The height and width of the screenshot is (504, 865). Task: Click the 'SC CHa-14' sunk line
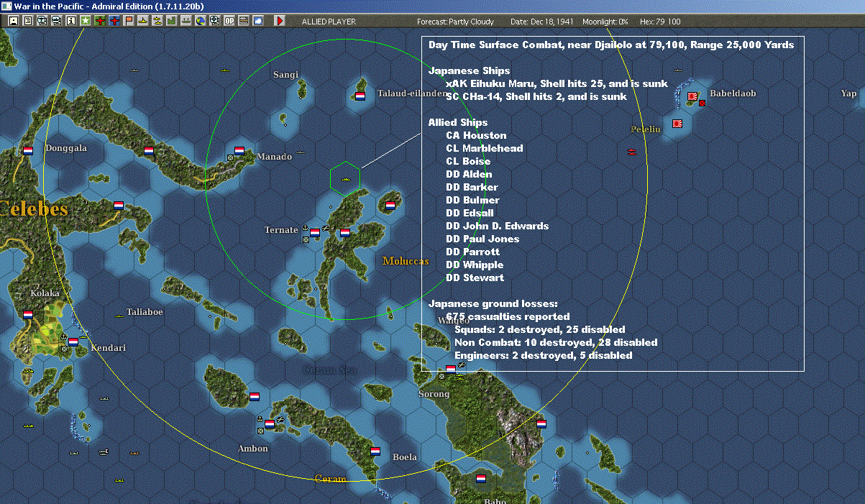[536, 96]
